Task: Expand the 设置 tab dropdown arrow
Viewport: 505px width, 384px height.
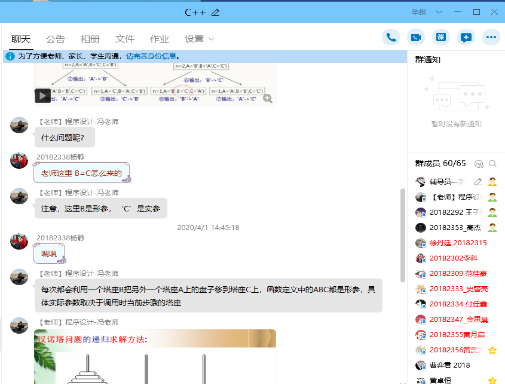Action: pos(211,39)
